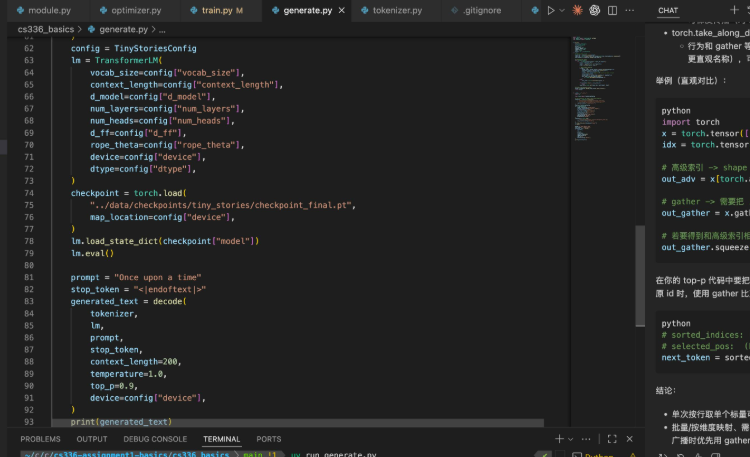Click cs336_basics breadcrumb folder

pos(46,29)
